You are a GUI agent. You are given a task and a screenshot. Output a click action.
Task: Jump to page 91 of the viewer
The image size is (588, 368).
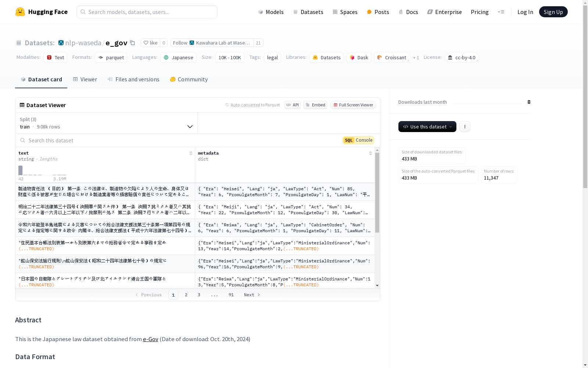231,295
